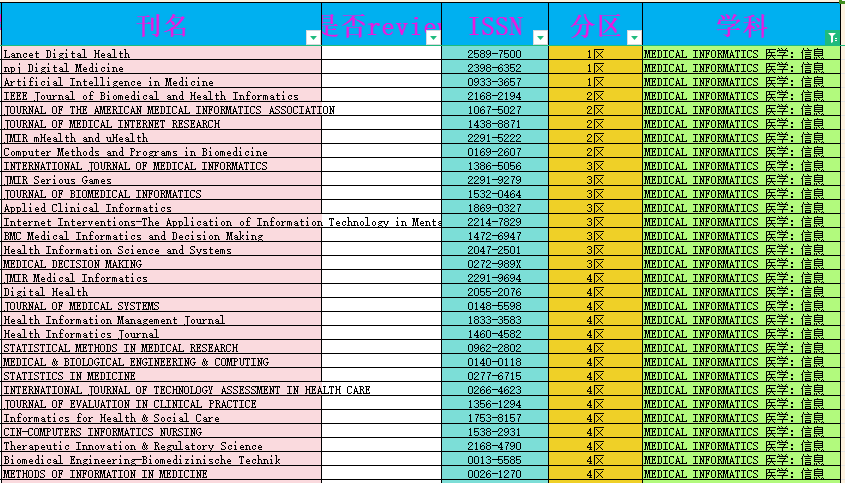Screen dimensions: 845x483
Task: Select ISSN cell 2589-7500
Action: coord(495,53)
